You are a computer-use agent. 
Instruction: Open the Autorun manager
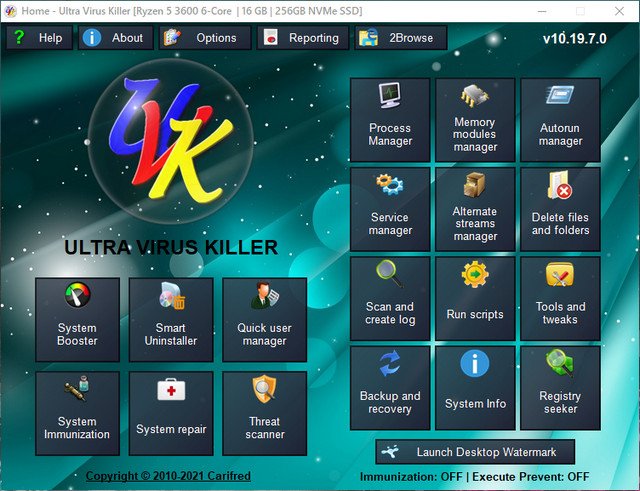coord(560,119)
